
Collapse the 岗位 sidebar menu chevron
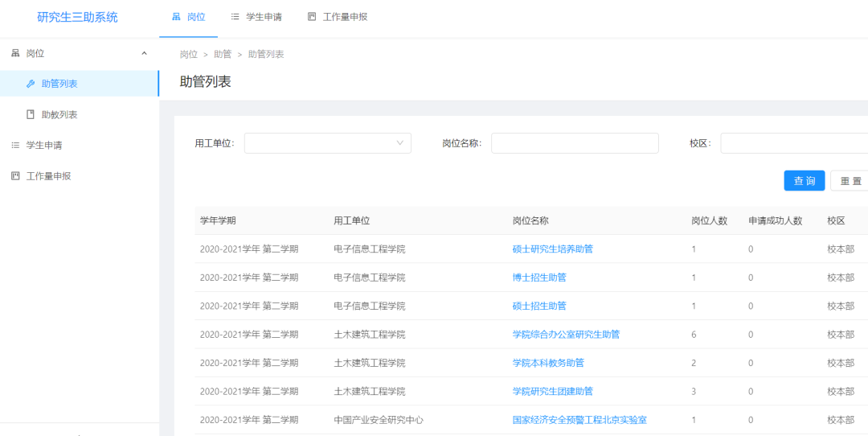click(x=145, y=53)
